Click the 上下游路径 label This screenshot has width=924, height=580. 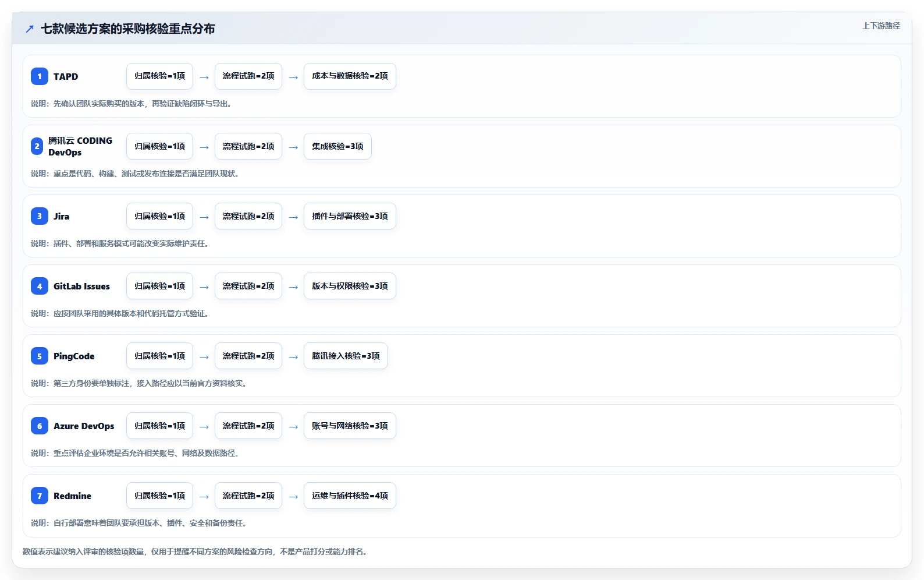[881, 26]
